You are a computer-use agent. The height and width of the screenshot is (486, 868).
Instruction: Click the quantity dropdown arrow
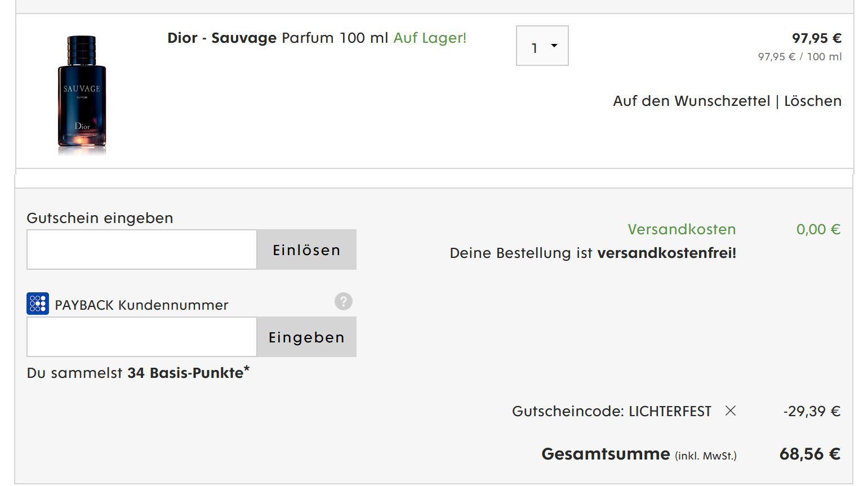click(554, 46)
